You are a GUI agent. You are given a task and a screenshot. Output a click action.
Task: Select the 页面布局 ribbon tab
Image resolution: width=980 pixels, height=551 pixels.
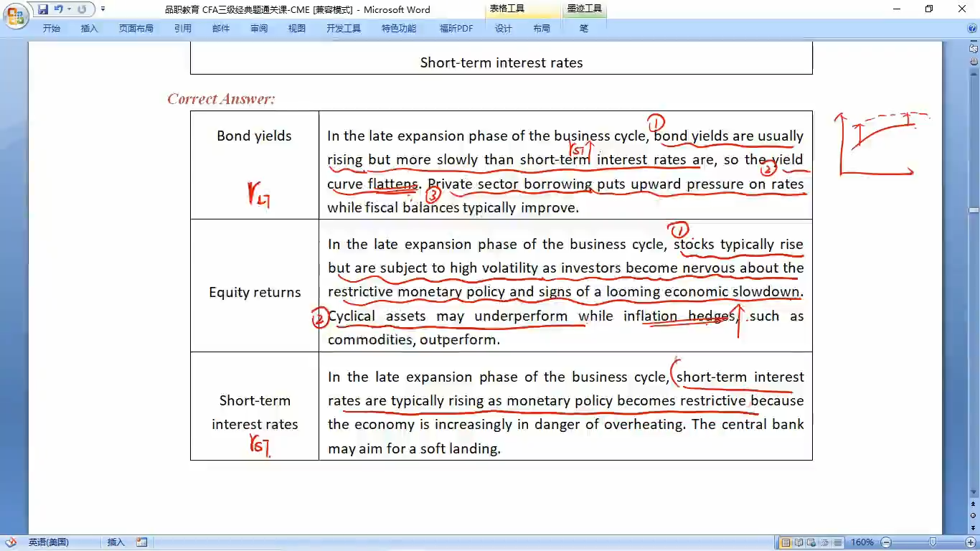[x=136, y=29]
